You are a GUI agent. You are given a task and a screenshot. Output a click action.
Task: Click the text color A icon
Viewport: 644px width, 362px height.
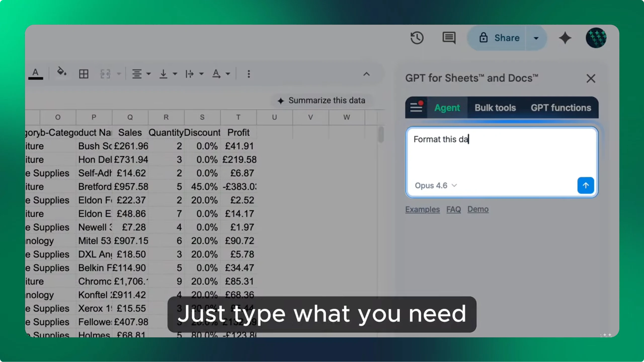tap(35, 73)
